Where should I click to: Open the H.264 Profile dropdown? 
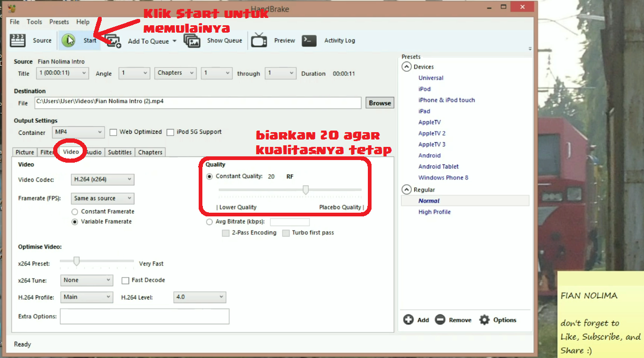(87, 297)
